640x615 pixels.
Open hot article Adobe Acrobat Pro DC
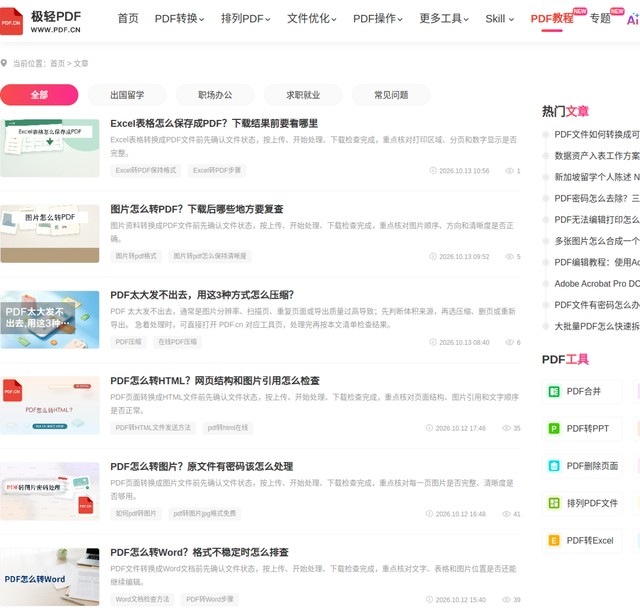point(597,284)
